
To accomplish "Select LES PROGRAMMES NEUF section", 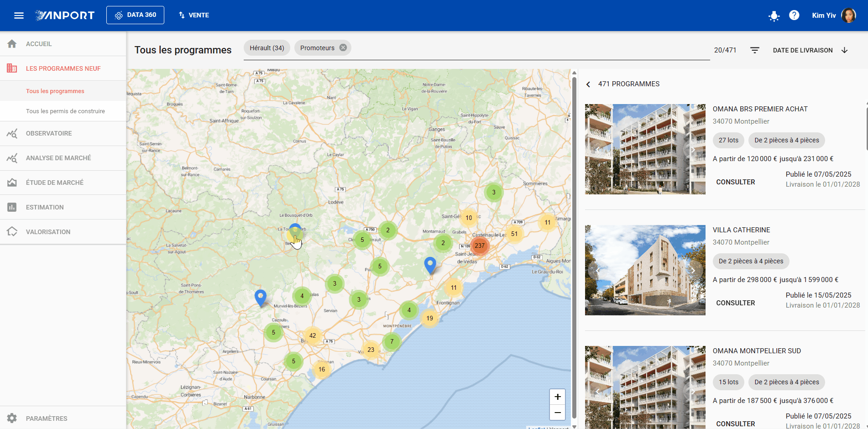I will pyautogui.click(x=63, y=68).
